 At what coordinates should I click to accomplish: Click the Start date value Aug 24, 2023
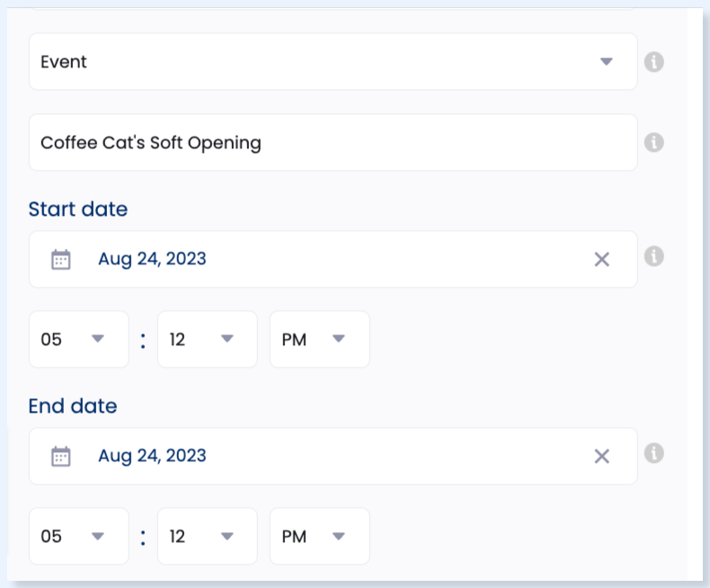tap(152, 259)
